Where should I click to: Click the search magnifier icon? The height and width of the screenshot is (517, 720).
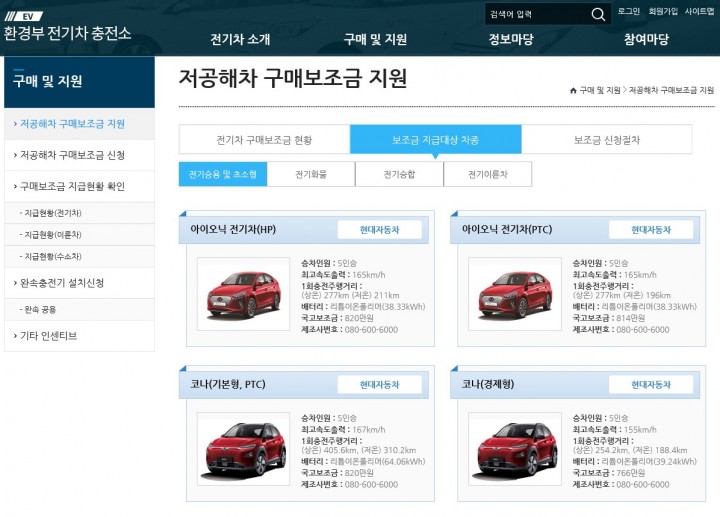[598, 14]
